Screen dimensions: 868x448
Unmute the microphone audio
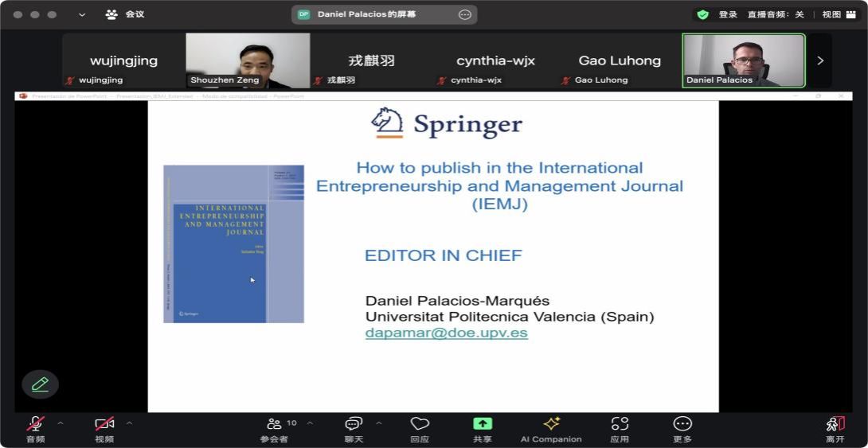tap(36, 424)
